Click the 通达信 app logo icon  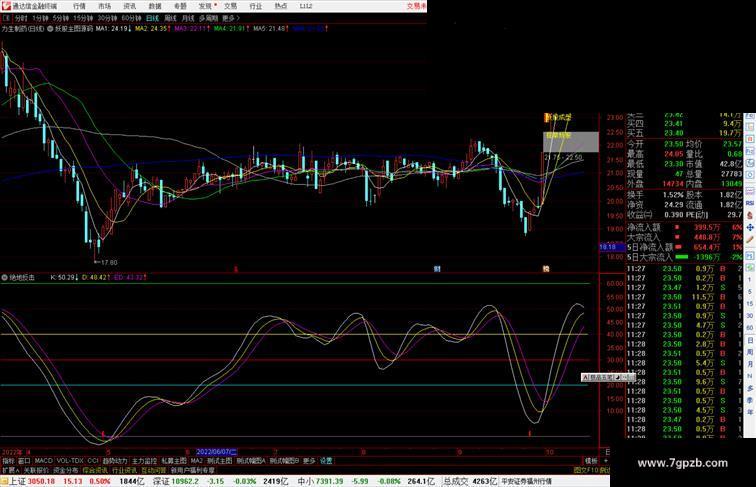pos(6,6)
